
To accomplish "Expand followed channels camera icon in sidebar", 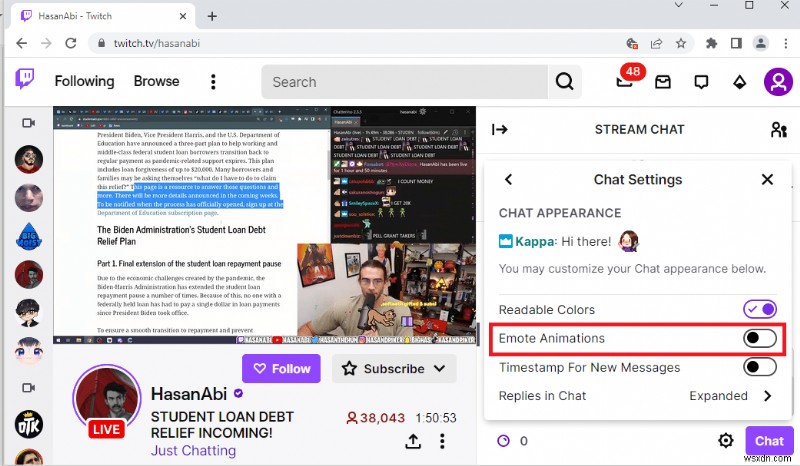I will (x=29, y=123).
